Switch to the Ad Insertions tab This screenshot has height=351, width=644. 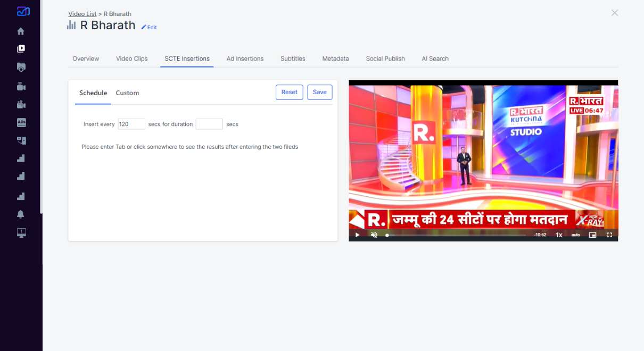(245, 59)
